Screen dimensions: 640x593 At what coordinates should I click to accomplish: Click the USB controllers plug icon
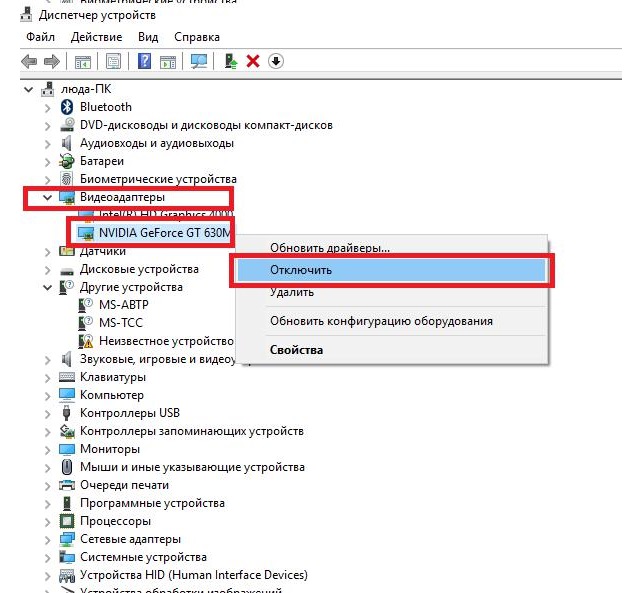coord(67,413)
